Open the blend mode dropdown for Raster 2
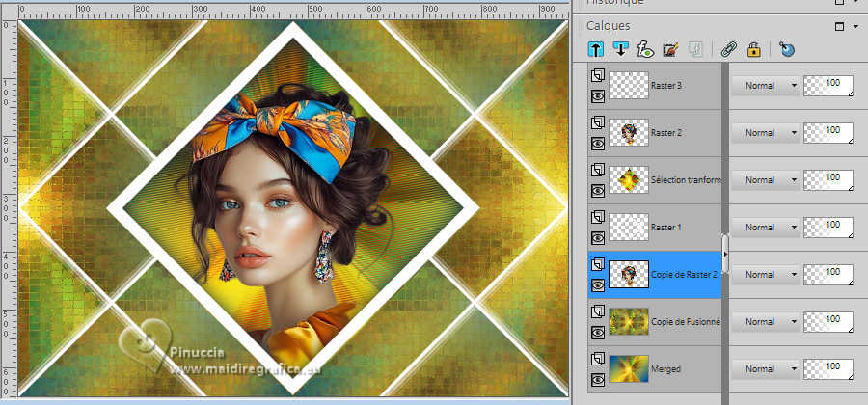The image size is (868, 405). (766, 133)
